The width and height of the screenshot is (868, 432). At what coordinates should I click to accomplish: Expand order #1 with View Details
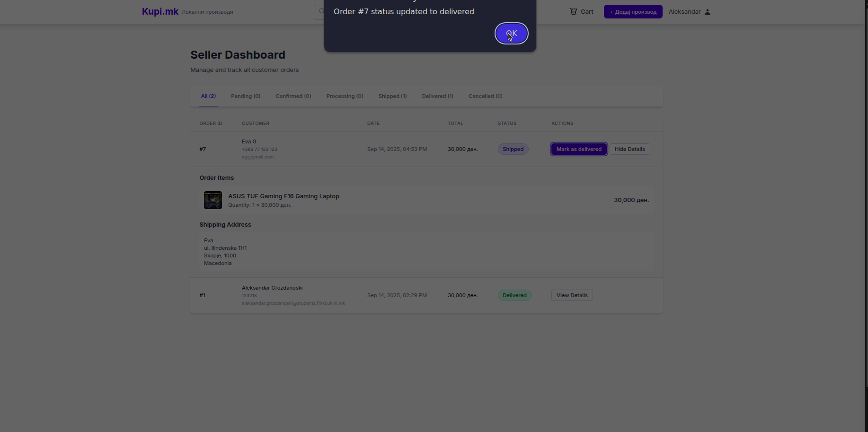click(572, 295)
